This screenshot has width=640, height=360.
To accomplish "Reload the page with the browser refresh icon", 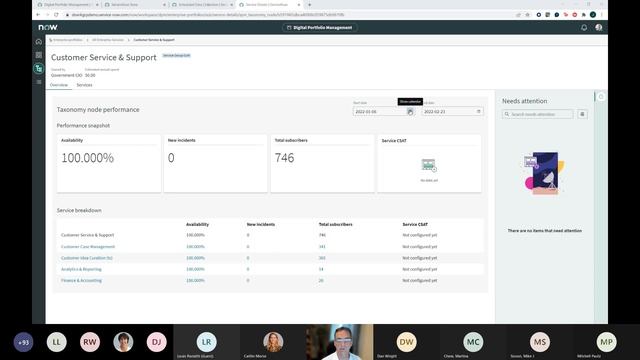I will 56,15.
